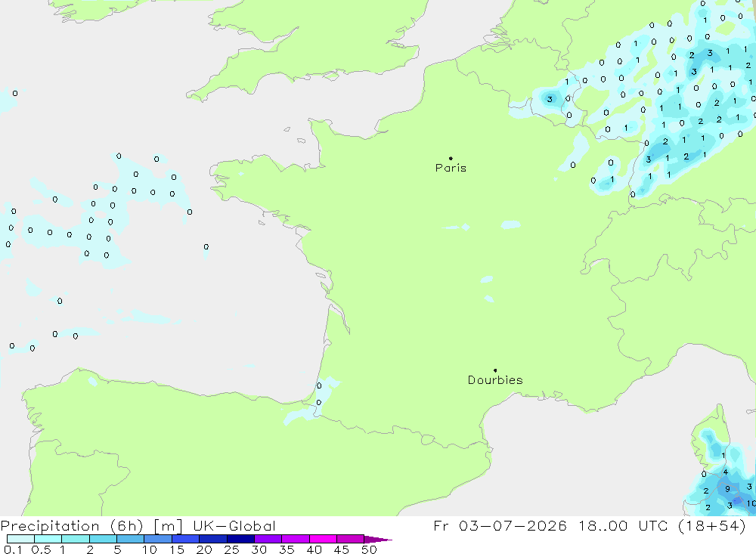Click the '4' precipitation value over Corsica

tap(725, 472)
